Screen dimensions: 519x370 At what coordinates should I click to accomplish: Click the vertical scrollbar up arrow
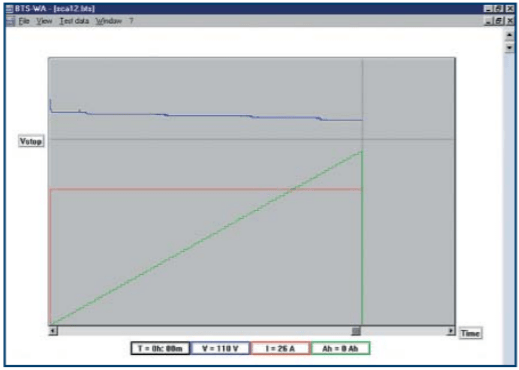pyautogui.click(x=509, y=35)
